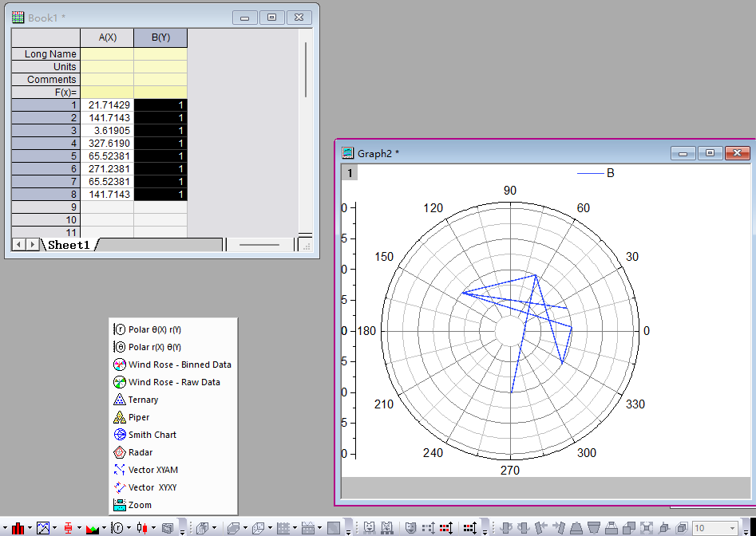Click the tilt right 3D icon

(559, 528)
